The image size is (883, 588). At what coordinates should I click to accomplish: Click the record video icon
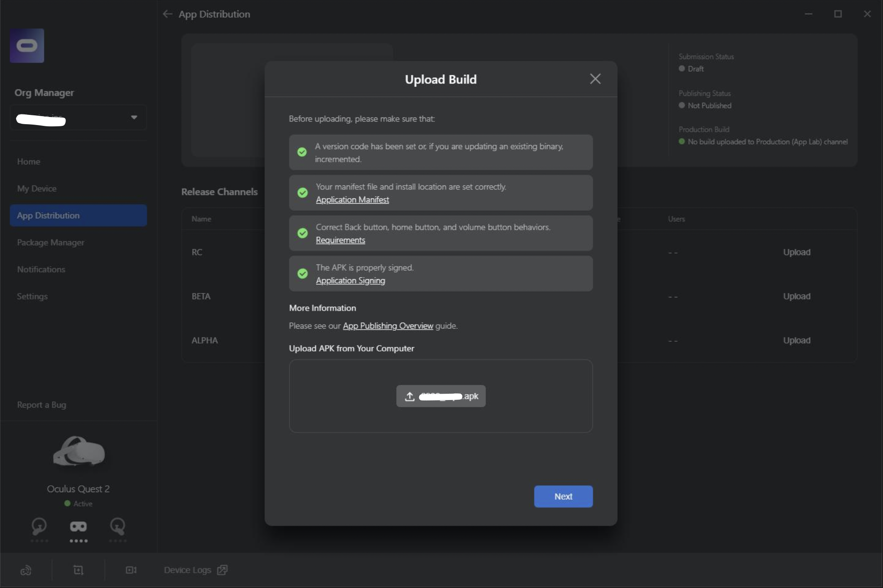pos(131,570)
